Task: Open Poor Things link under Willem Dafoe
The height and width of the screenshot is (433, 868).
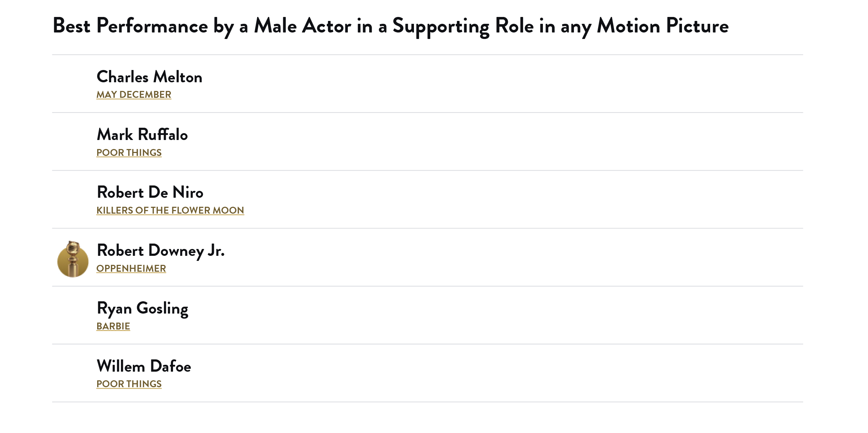Action: click(129, 384)
